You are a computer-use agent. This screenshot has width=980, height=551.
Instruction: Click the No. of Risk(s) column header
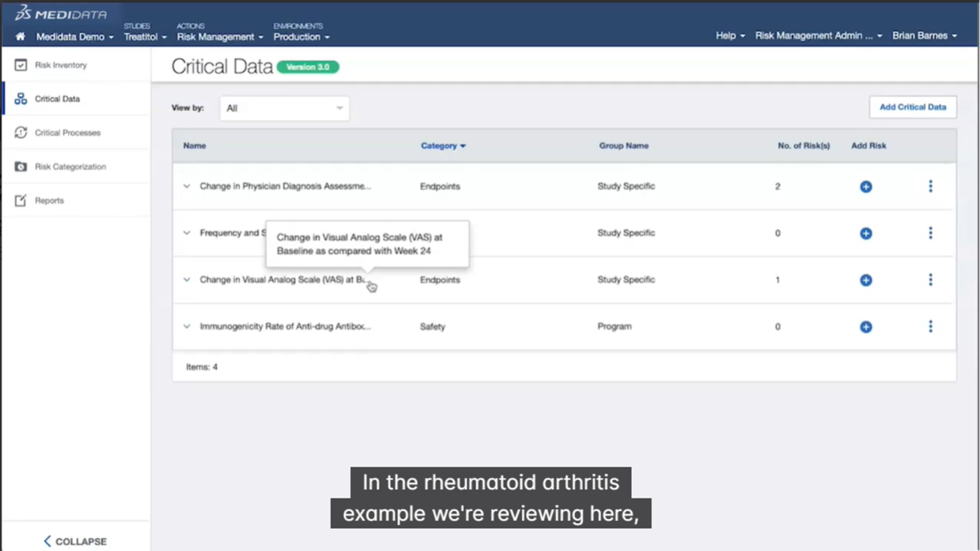point(804,146)
